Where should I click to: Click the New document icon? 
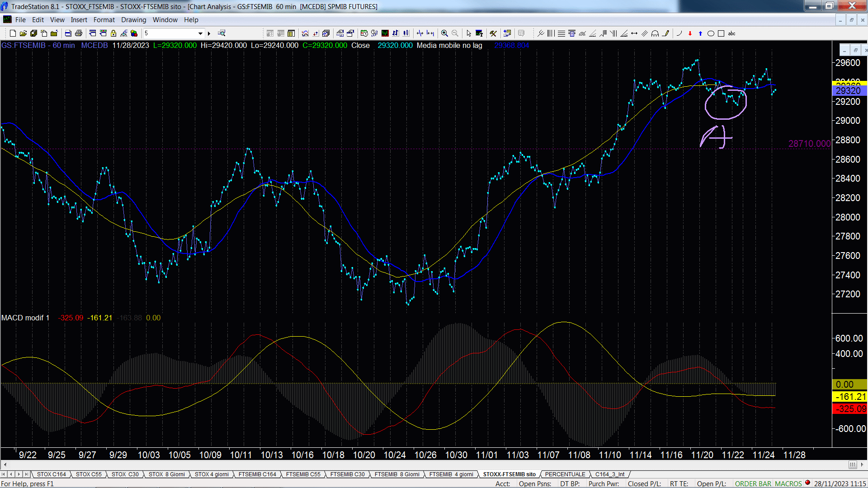coord(13,33)
